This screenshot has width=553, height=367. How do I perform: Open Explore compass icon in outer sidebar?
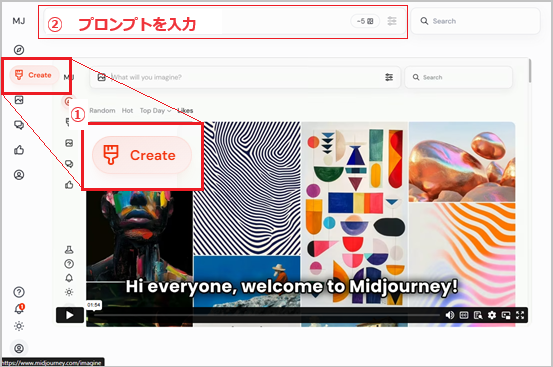(19, 50)
